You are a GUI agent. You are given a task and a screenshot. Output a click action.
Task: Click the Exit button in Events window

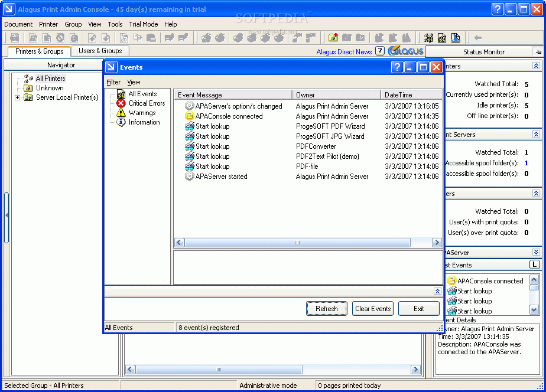coord(418,309)
